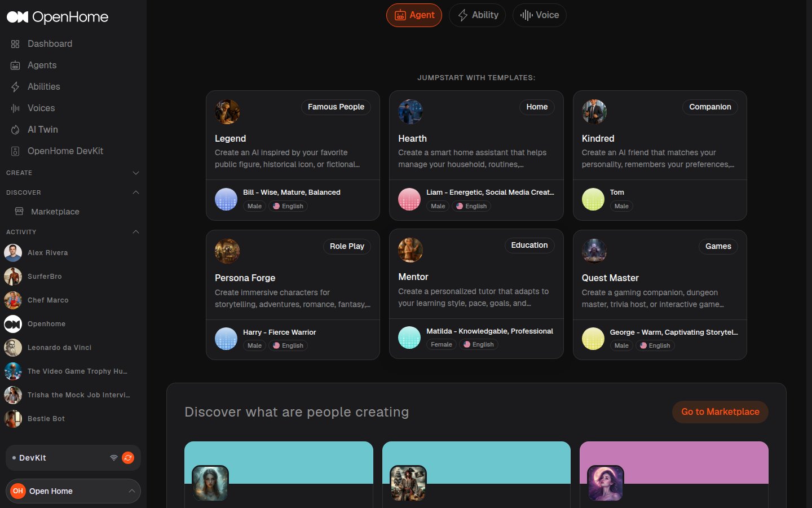Click the Home category tag

(537, 107)
